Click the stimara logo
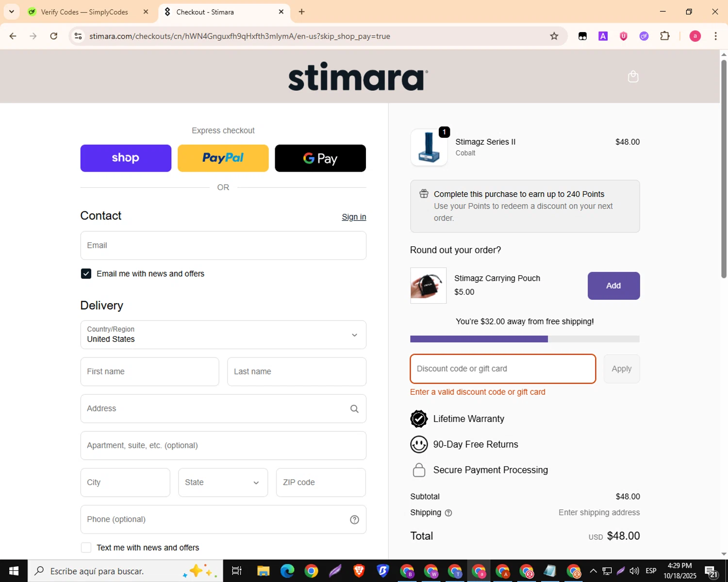 [358, 77]
